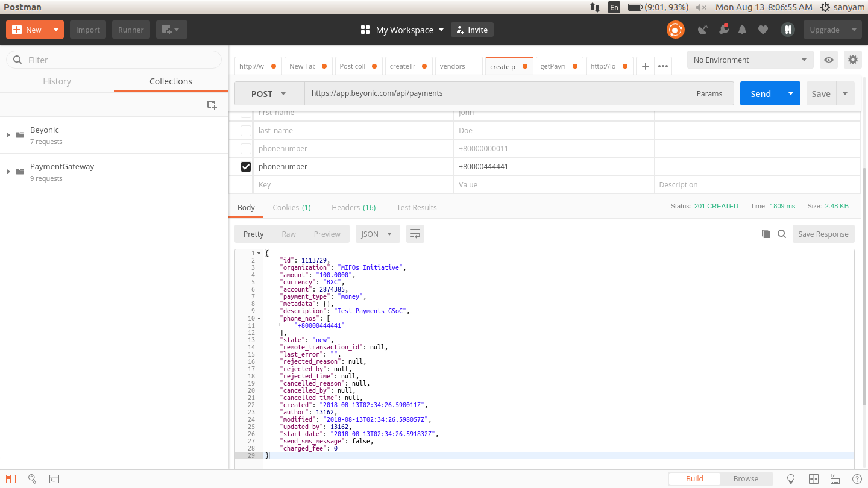Toggle line wrap icon in response
Image resolution: width=868 pixels, height=488 pixels.
pos(415,234)
